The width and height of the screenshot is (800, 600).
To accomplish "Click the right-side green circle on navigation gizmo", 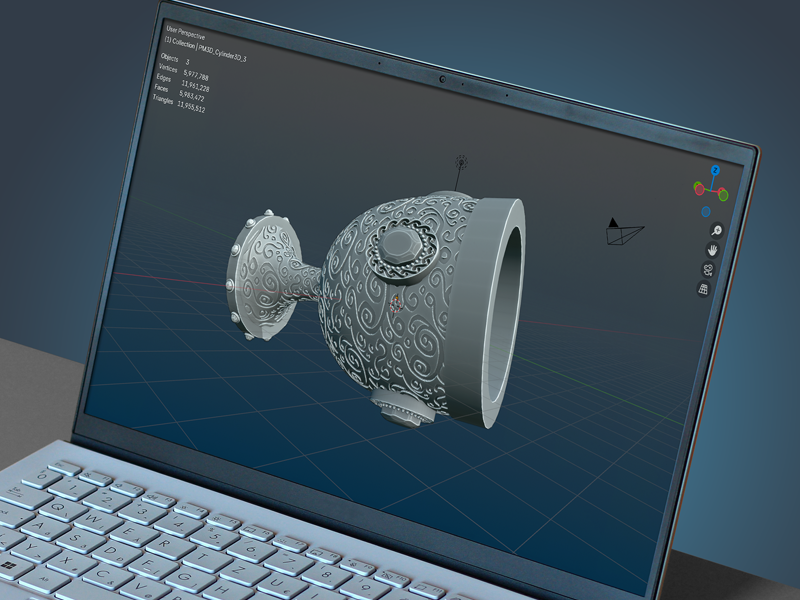I will coord(723,195).
